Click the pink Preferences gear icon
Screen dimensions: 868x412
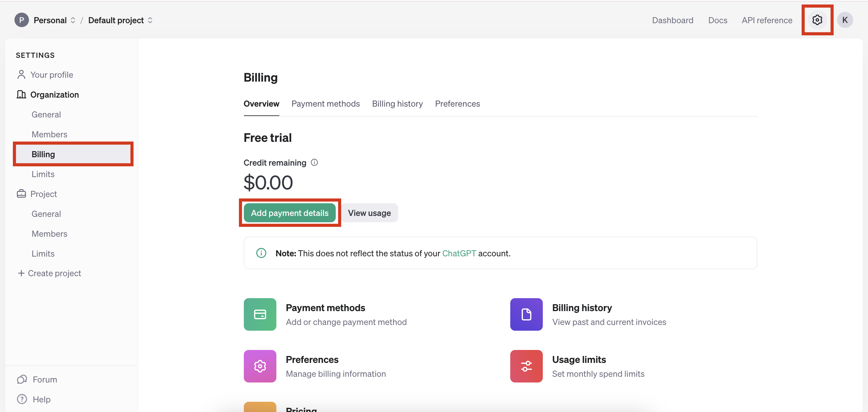(x=260, y=366)
